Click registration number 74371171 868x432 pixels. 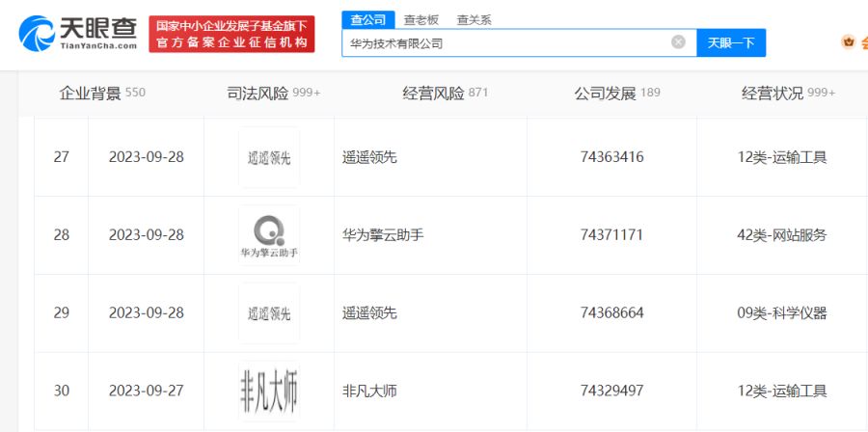pyautogui.click(x=611, y=235)
